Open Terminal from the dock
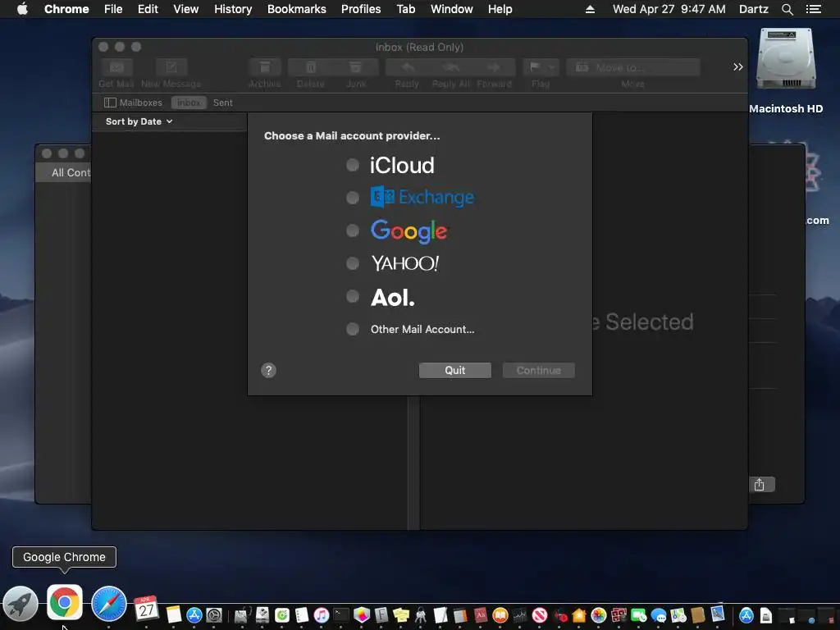This screenshot has width=840, height=630. [340, 615]
